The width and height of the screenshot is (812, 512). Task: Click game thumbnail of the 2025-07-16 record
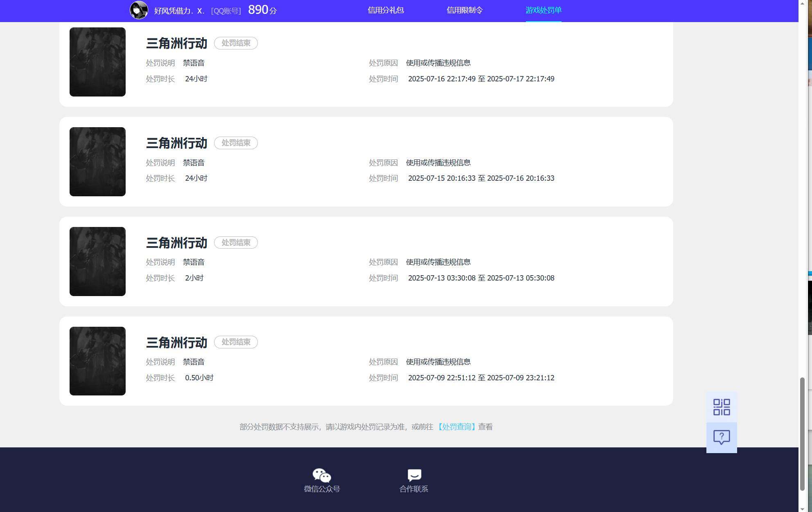tap(97, 62)
